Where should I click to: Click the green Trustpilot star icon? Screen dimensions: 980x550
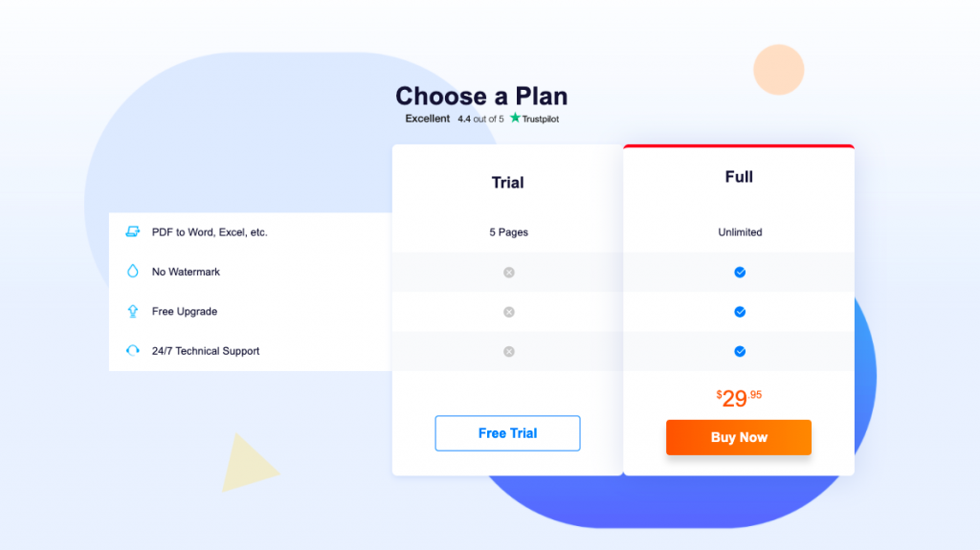(x=515, y=118)
